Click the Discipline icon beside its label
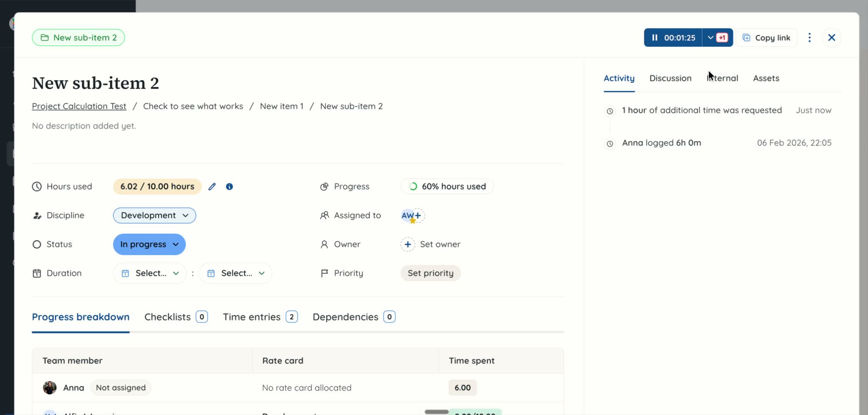The height and width of the screenshot is (415, 868). [37, 216]
